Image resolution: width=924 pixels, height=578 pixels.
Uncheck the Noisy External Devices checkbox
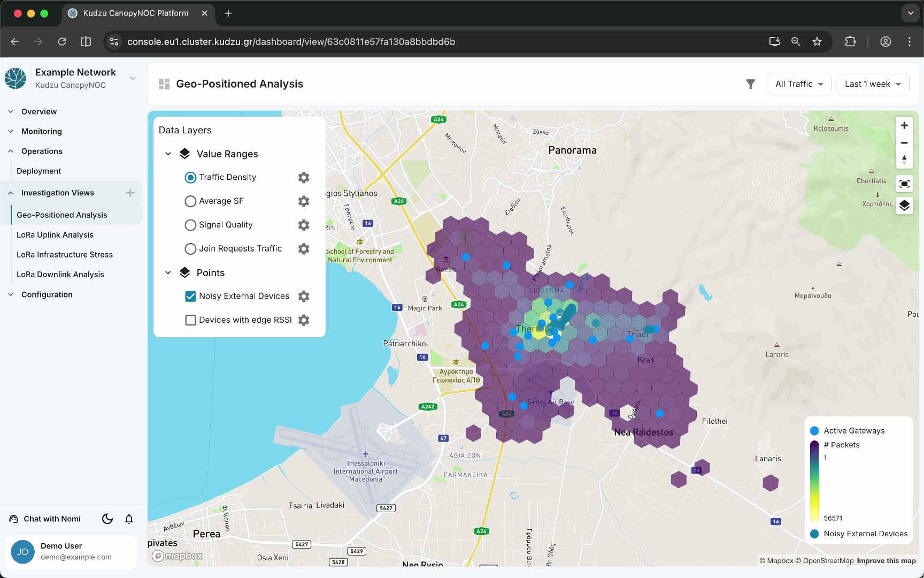click(190, 296)
